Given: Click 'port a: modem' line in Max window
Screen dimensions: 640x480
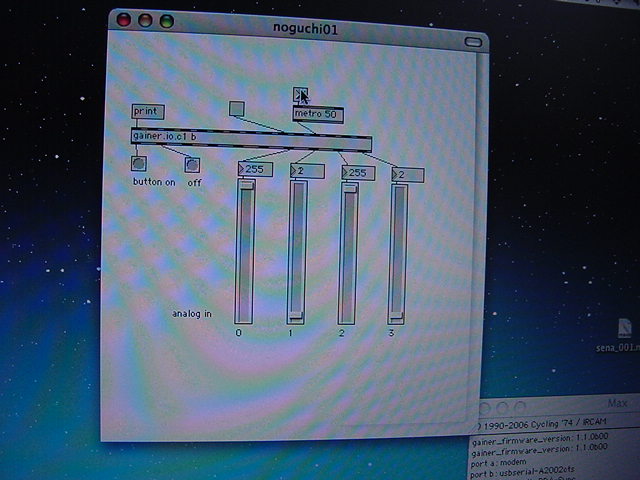Looking at the screenshot, I should (498, 462).
